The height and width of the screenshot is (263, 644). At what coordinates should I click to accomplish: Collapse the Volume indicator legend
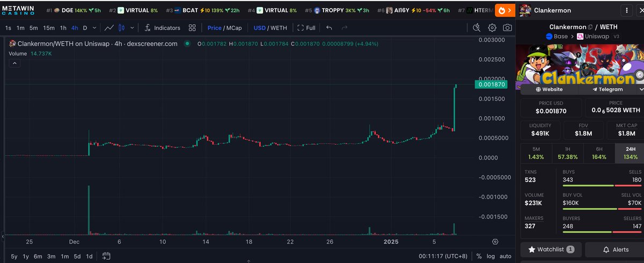pyautogui.click(x=14, y=63)
